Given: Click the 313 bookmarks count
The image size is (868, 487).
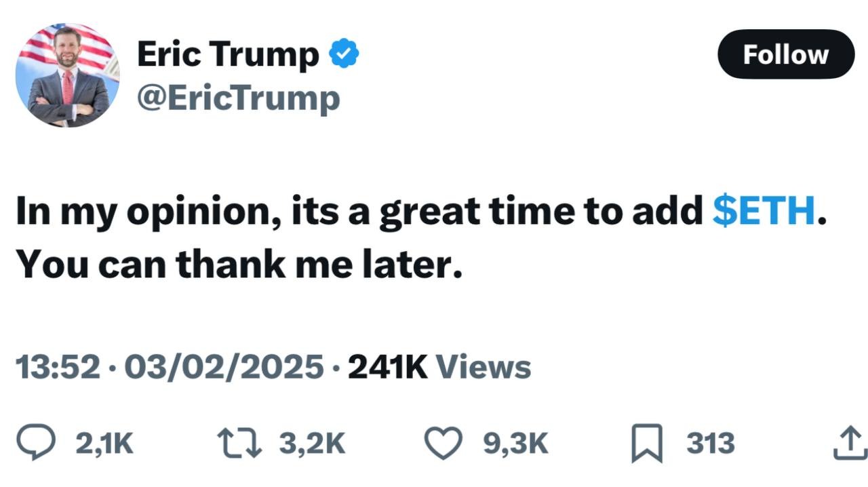Looking at the screenshot, I should (x=710, y=444).
